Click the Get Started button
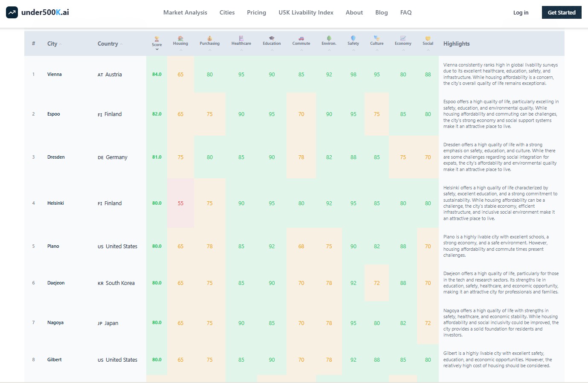588x383 pixels. pyautogui.click(x=562, y=12)
